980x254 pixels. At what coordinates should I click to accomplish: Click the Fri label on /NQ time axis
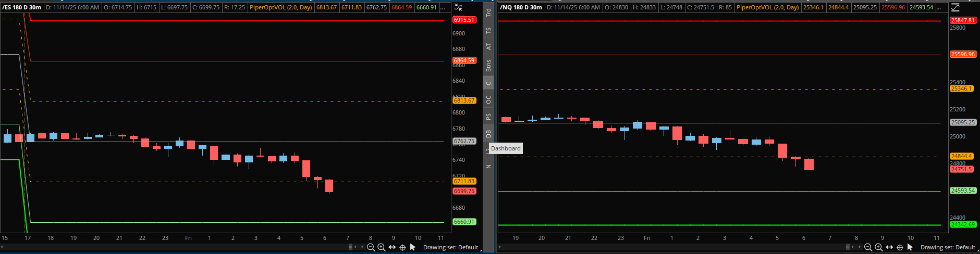(x=647, y=238)
